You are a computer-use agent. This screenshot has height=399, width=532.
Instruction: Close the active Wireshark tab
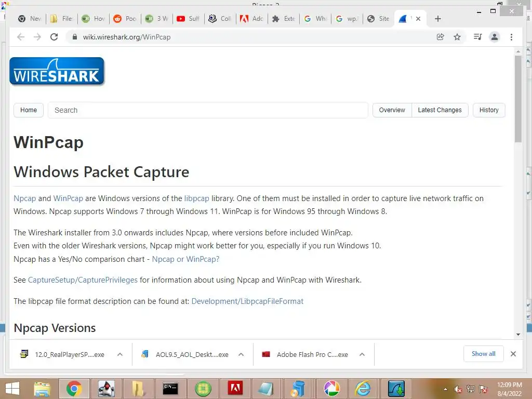point(418,19)
